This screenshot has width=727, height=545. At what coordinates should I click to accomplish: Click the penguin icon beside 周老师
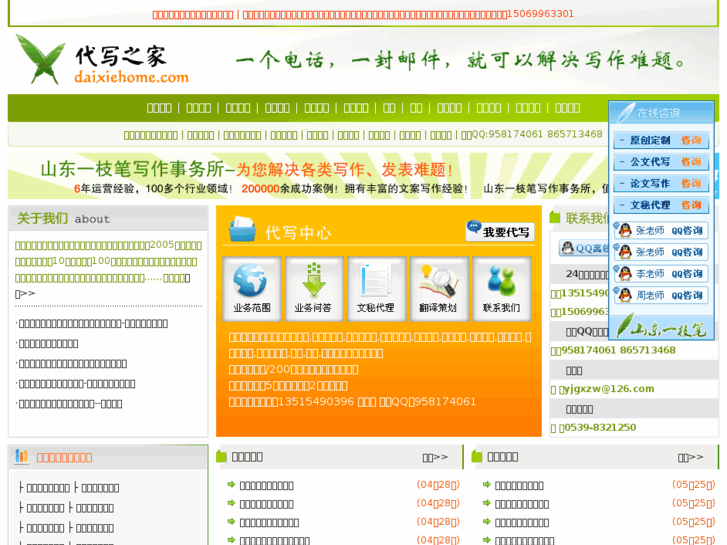624,295
